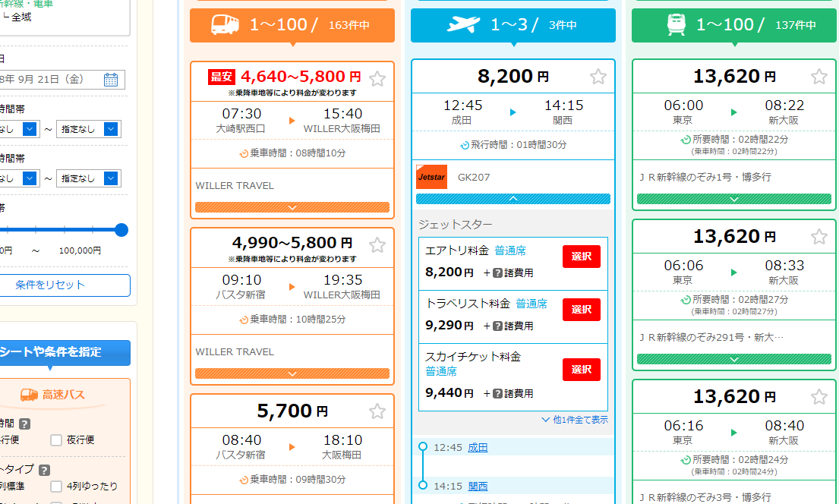The image size is (839, 504).
Task: Click the シートや条件を指定 header
Action: pyautogui.click(x=65, y=352)
